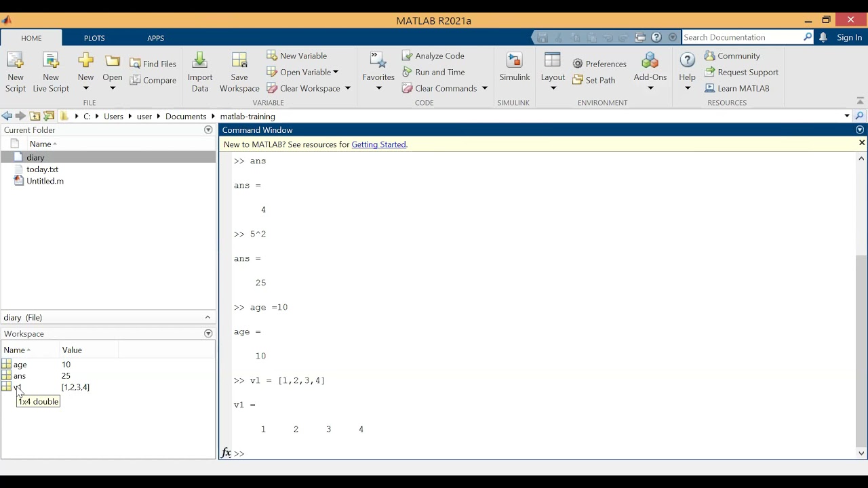Viewport: 868px width, 488px height.
Task: Open the Getting Started link
Action: pos(378,144)
